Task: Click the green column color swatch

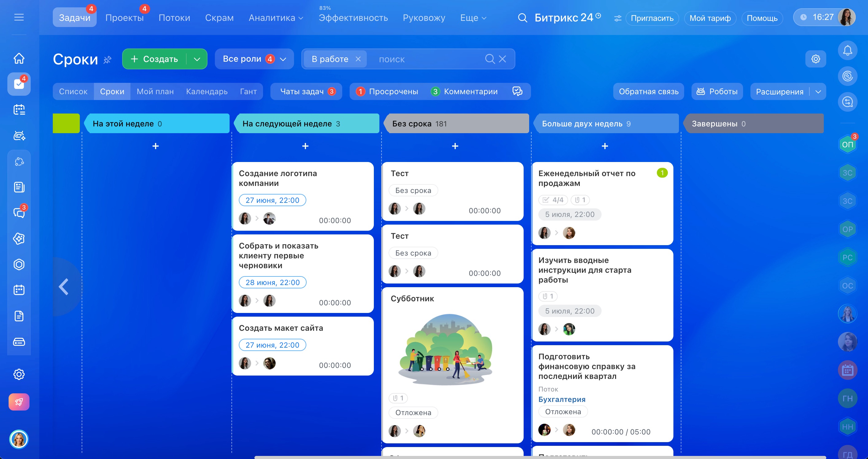Action: 66,123
